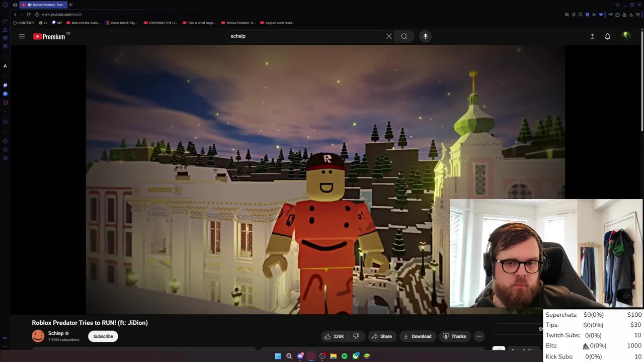Open 'This is what happ...' bookmark

[x=199, y=23]
